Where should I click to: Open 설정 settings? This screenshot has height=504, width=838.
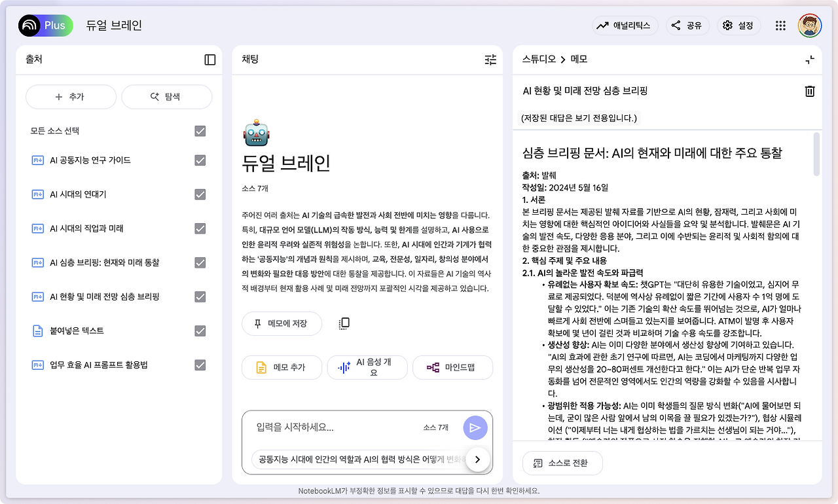point(738,26)
